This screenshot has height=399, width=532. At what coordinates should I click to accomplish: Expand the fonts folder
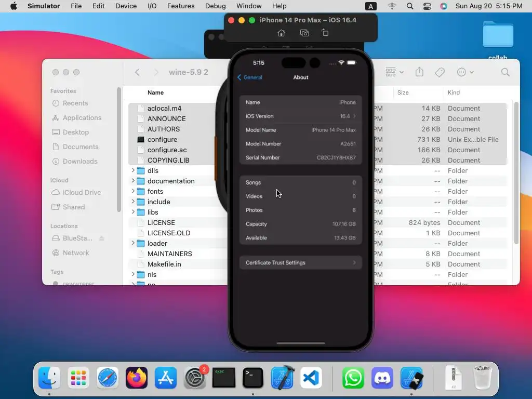(133, 191)
